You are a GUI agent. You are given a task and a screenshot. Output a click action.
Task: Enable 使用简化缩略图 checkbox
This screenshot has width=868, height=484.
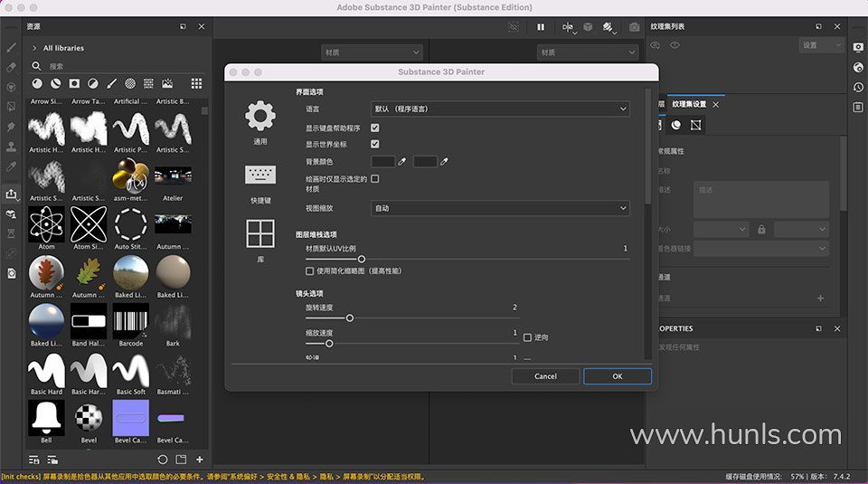[x=309, y=270]
